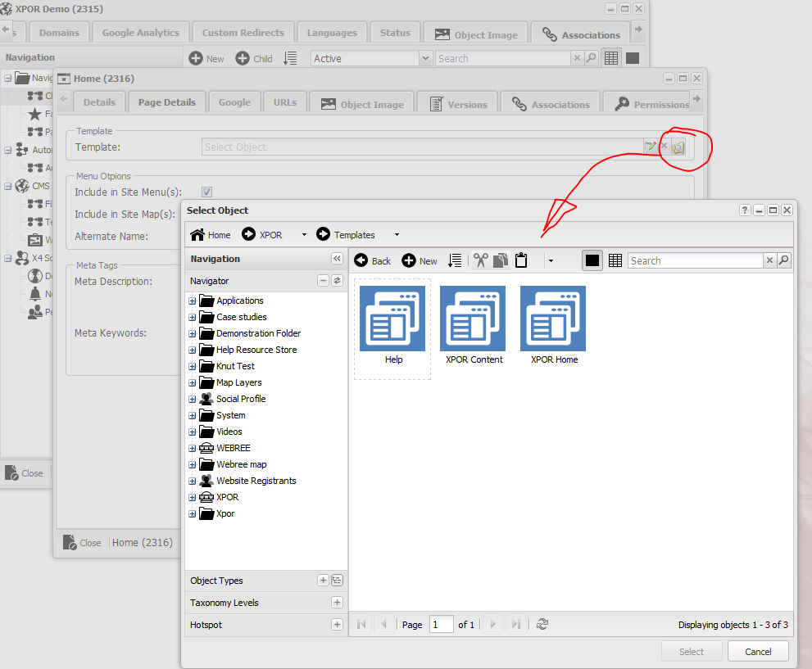This screenshot has width=812, height=669.
Task: Run the search with the magnifier in Select Object
Action: coord(784,260)
